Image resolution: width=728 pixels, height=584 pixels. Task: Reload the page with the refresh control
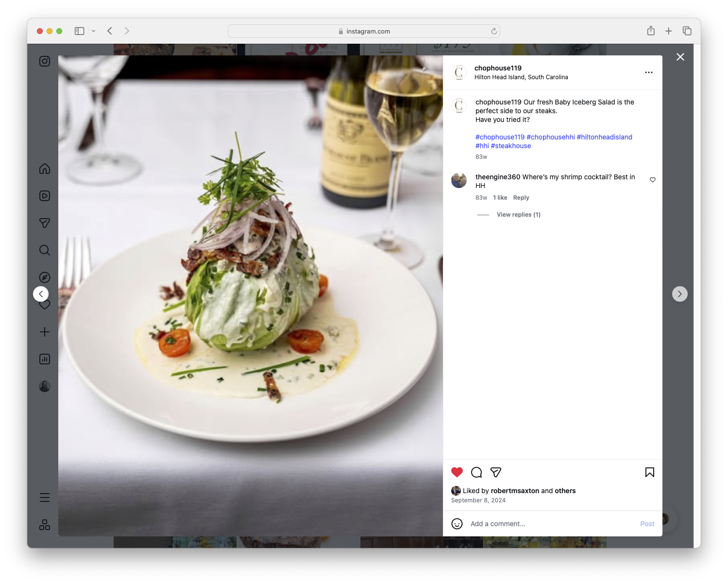coord(493,31)
